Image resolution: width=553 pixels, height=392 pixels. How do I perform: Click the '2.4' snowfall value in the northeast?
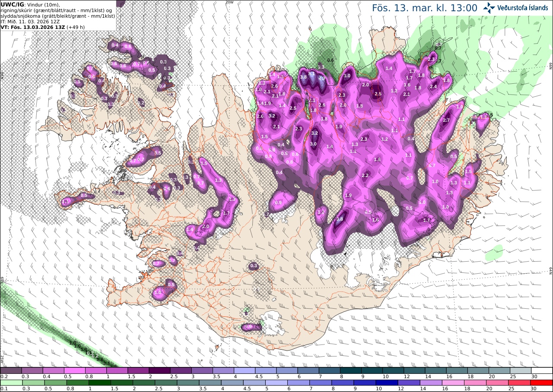coord(433,87)
